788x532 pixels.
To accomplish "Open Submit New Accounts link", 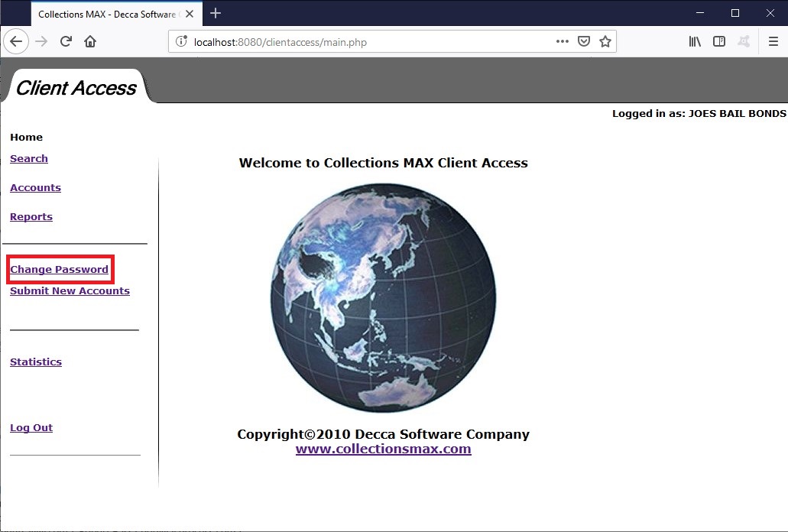I will tap(70, 291).
